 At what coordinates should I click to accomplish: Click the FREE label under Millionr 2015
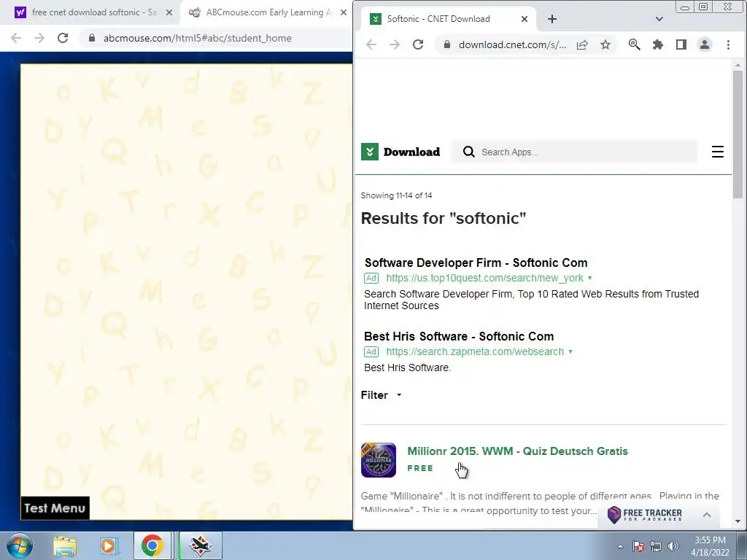click(420, 468)
